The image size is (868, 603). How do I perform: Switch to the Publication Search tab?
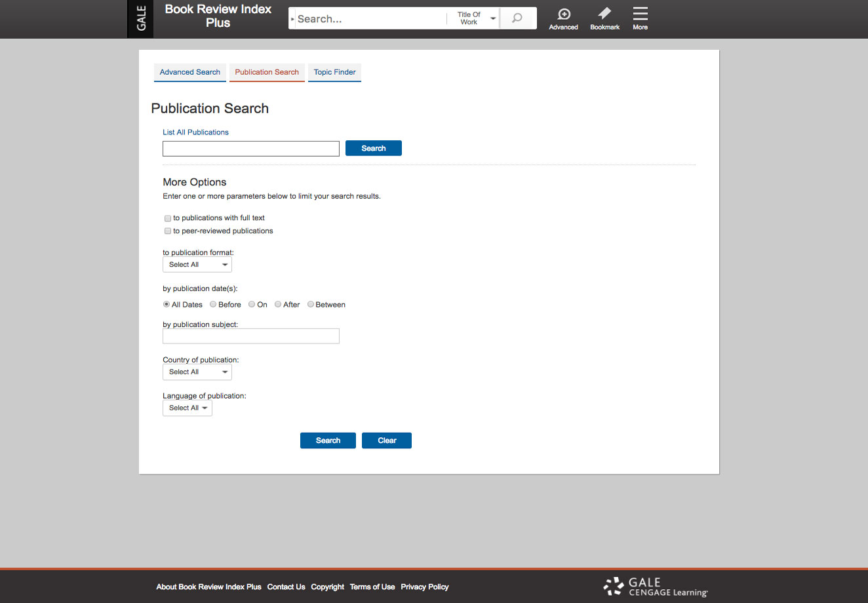[x=267, y=72]
